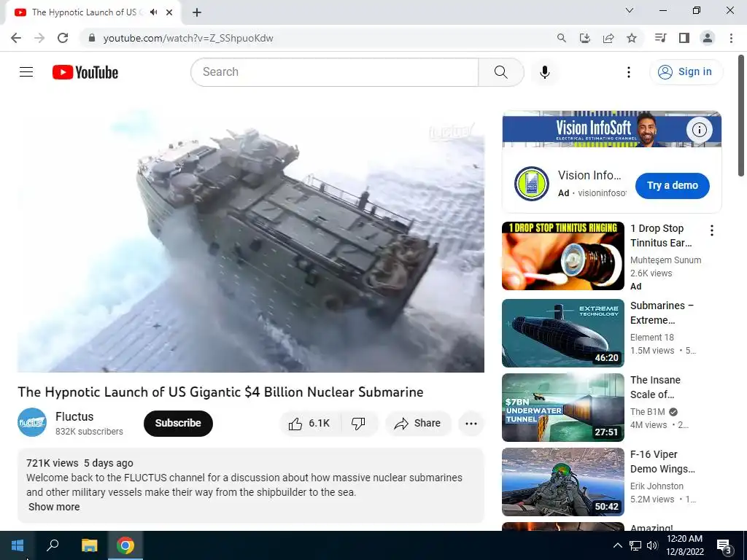
Task: Open Chrome profile avatar
Action: pos(708,38)
